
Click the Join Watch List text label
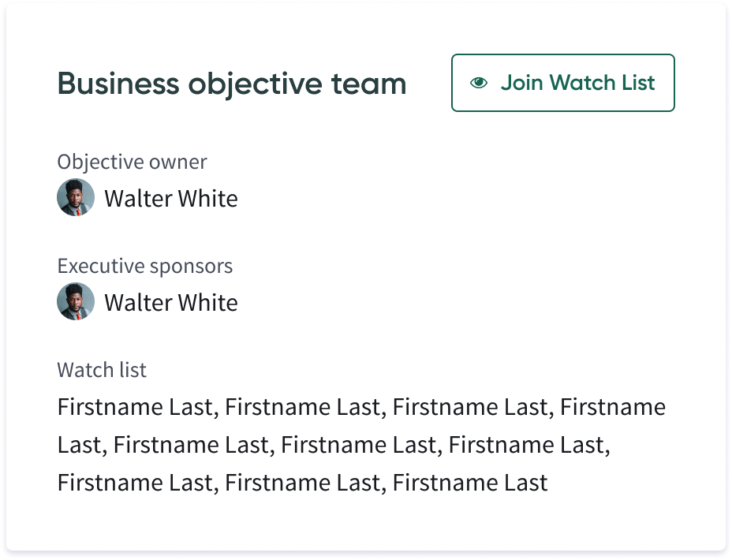point(578,83)
